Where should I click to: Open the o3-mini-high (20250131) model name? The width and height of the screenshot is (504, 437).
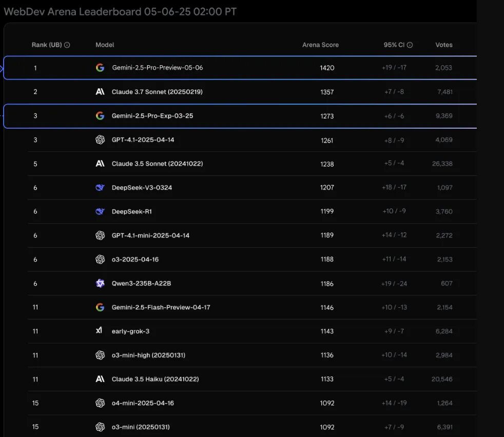(x=148, y=355)
